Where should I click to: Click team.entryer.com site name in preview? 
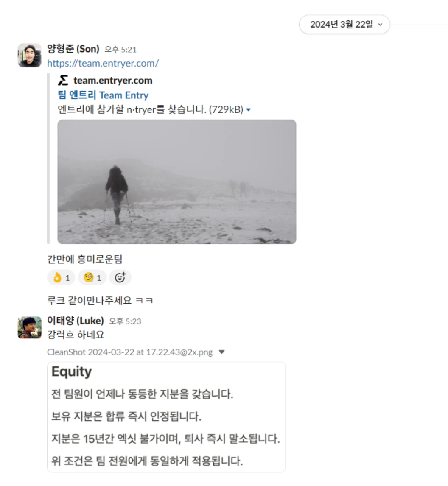[x=113, y=81]
